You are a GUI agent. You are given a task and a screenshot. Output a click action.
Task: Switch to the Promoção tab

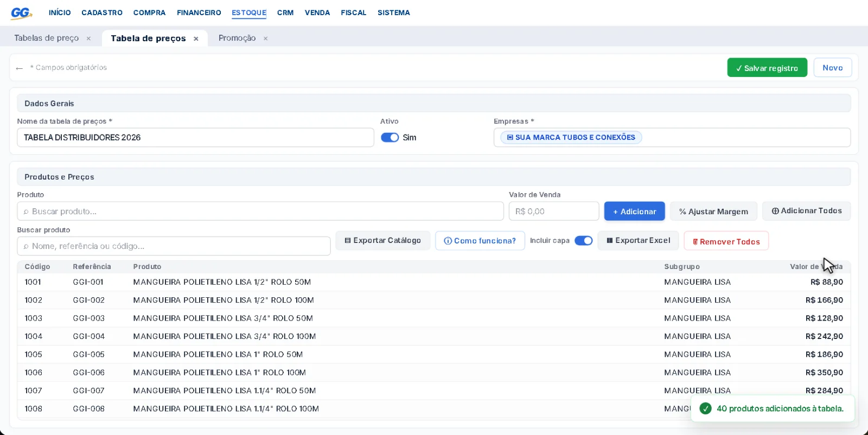tap(237, 38)
